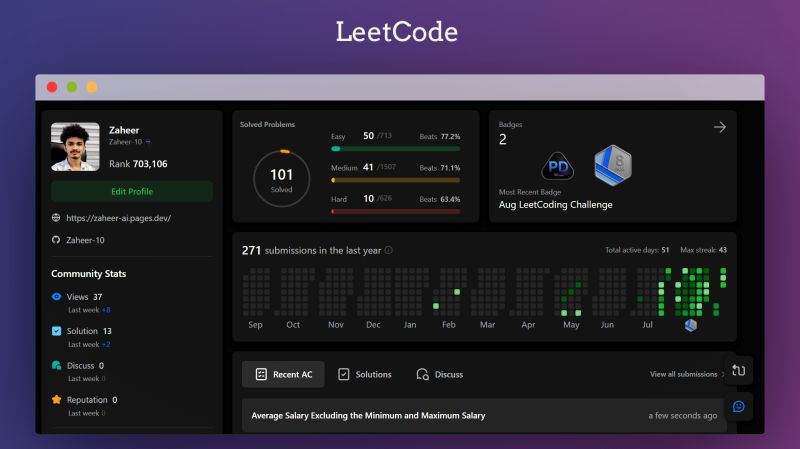Click Total active days 51 text
The width and height of the screenshot is (800, 449).
(x=637, y=250)
